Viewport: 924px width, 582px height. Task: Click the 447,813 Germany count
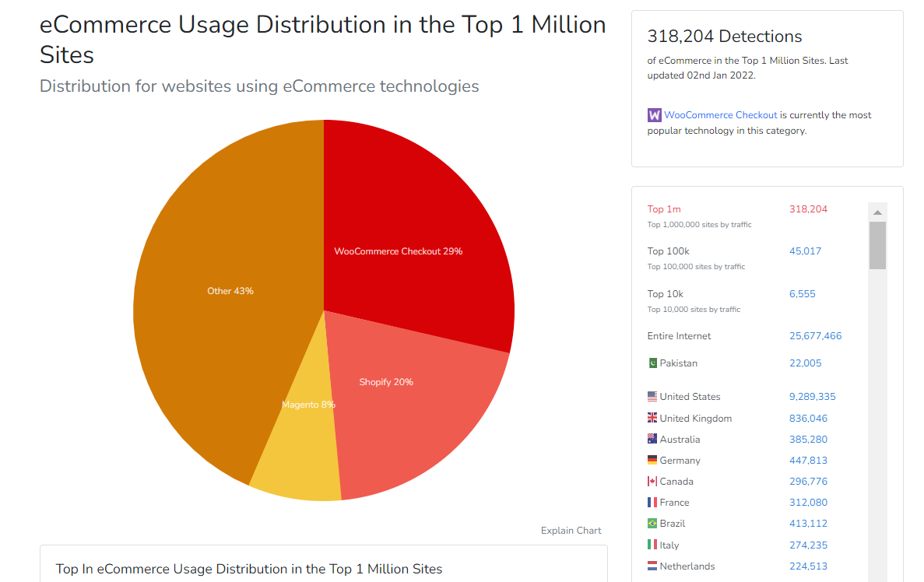pos(808,460)
